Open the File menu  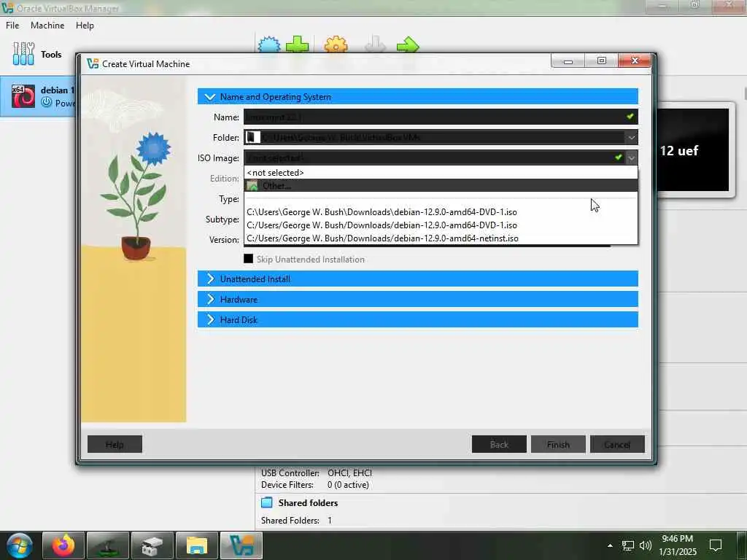(x=12, y=26)
